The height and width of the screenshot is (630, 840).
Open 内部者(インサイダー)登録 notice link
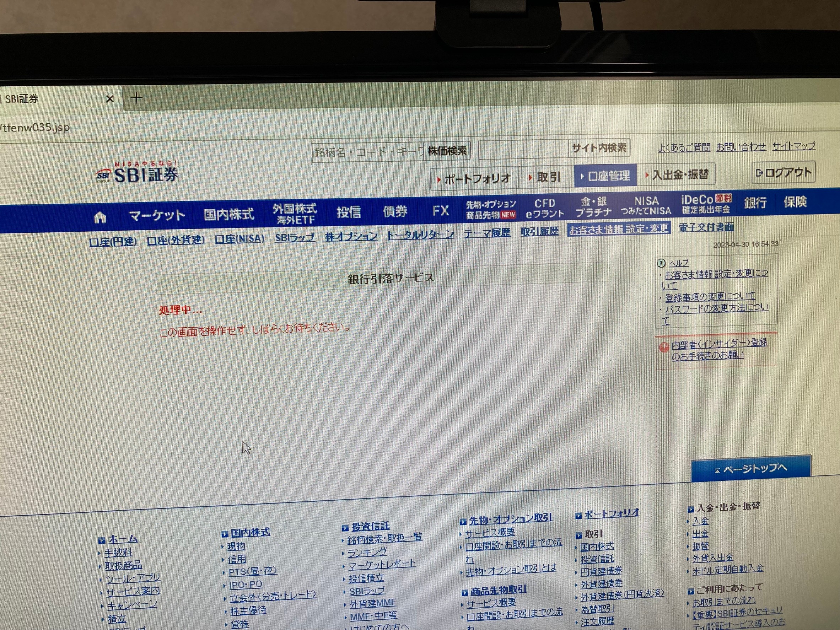coord(719,349)
